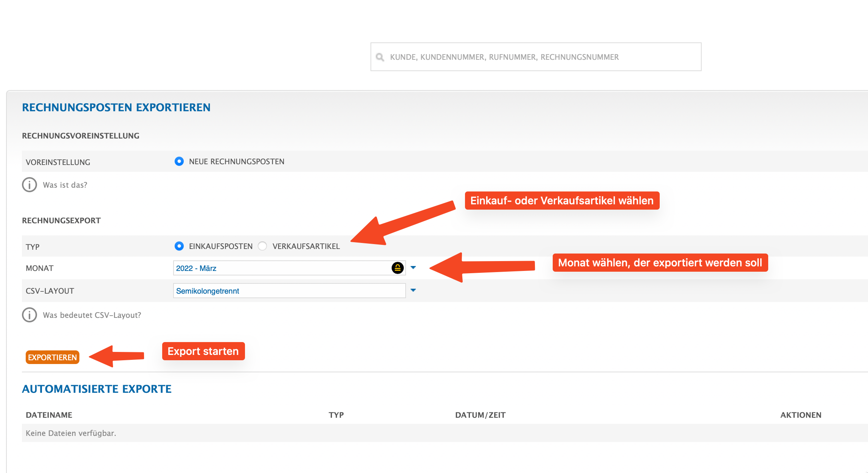Viewport: 868px width, 473px height.
Task: Open 'Was bedeutet CSV-Layout?' help link
Action: 92,315
